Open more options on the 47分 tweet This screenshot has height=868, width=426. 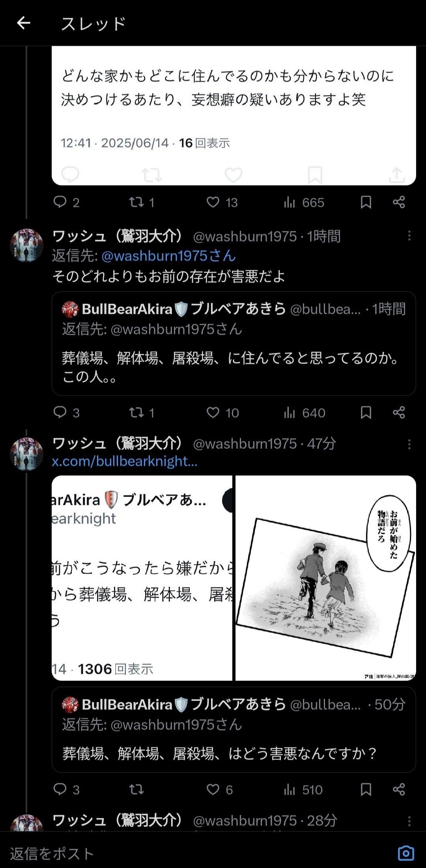click(x=409, y=444)
